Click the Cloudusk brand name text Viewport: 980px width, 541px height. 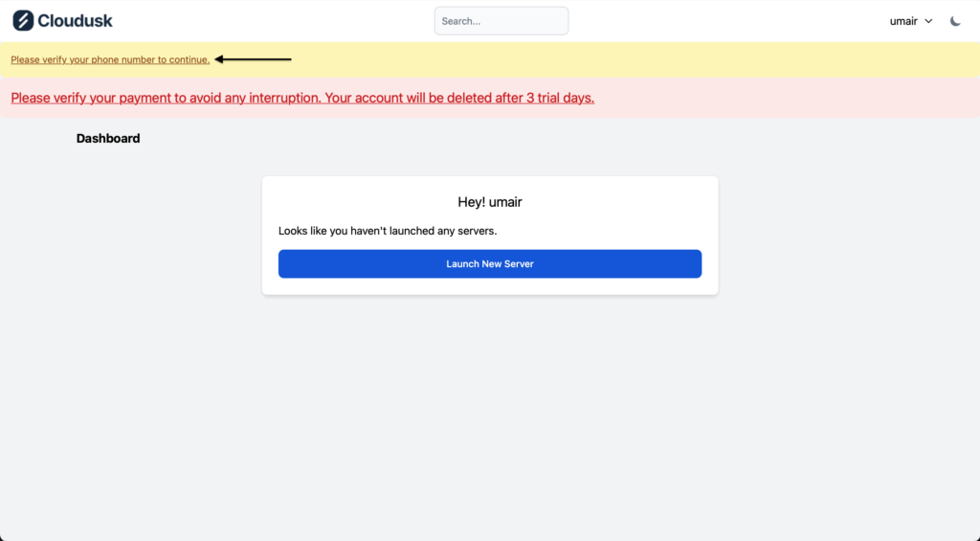75,20
